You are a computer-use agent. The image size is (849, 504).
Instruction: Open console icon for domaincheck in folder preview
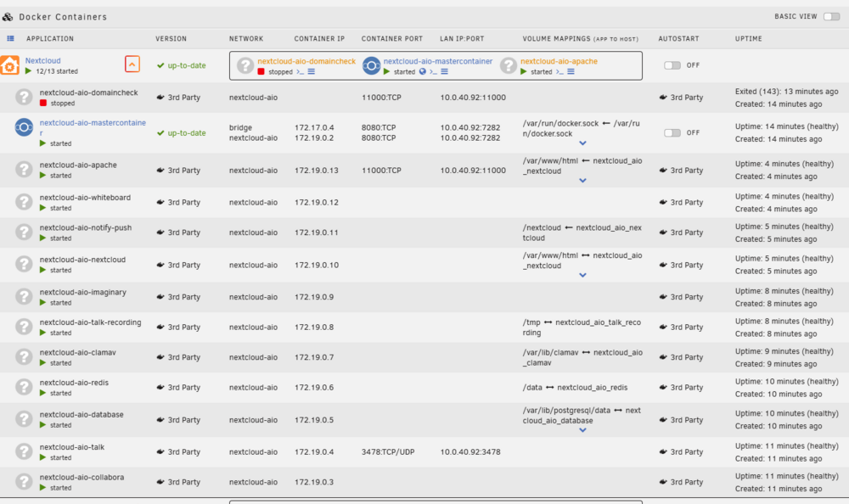pos(300,72)
